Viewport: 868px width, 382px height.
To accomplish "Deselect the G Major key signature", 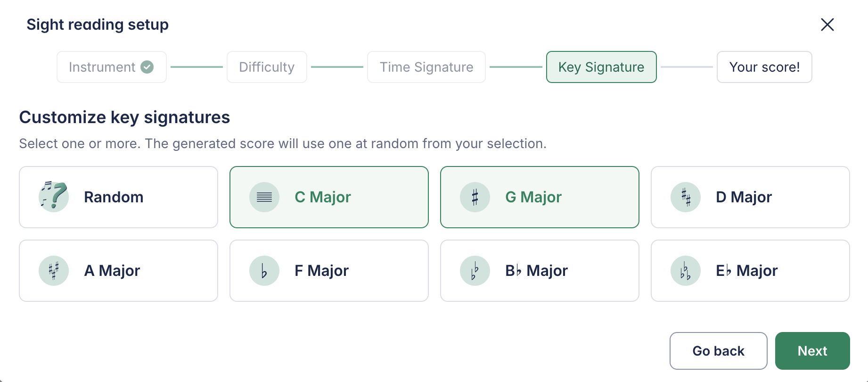I will pyautogui.click(x=540, y=197).
